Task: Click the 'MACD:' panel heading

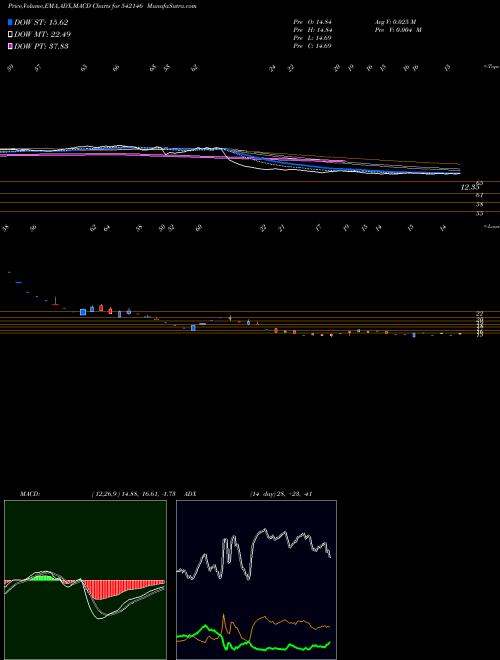Action: click(29, 494)
